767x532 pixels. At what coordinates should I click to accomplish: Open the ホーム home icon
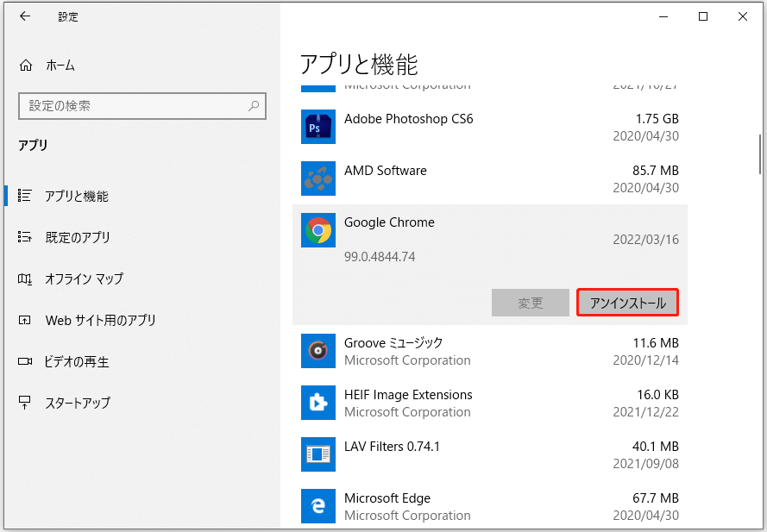(x=25, y=65)
